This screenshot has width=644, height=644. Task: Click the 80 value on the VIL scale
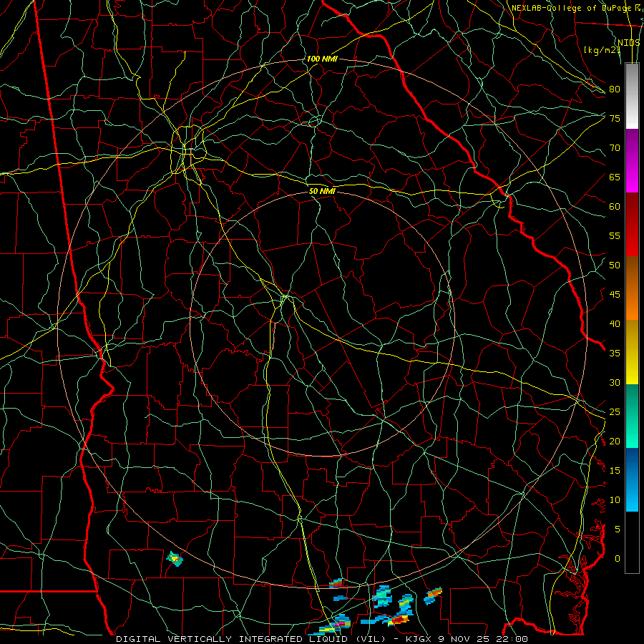pos(615,89)
